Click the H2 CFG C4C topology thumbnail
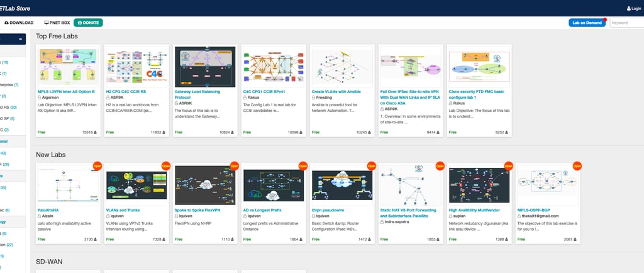644x273 pixels. 136,65
